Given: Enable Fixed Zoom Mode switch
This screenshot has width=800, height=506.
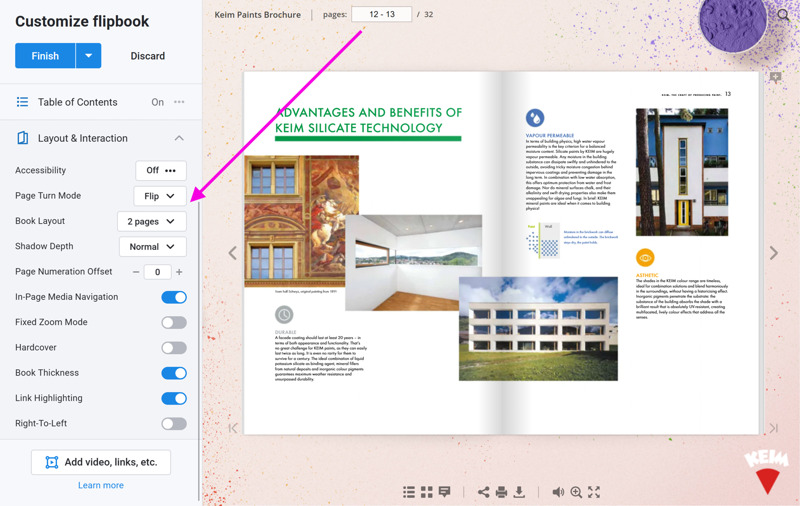Looking at the screenshot, I should click(x=174, y=322).
